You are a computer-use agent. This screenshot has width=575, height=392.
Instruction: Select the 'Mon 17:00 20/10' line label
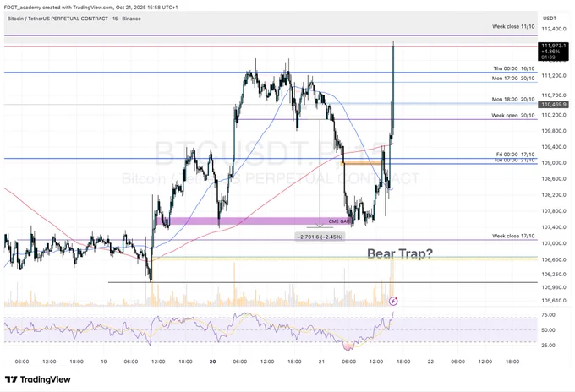[x=513, y=79]
